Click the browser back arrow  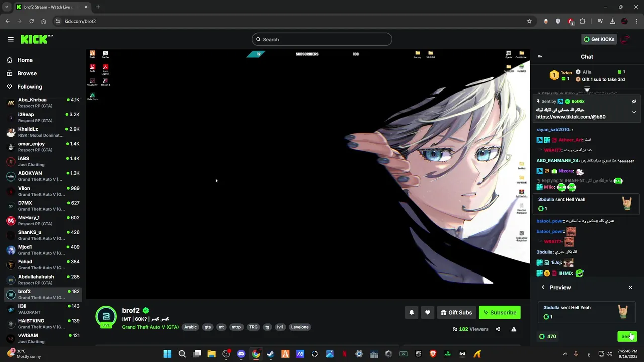click(7, 21)
